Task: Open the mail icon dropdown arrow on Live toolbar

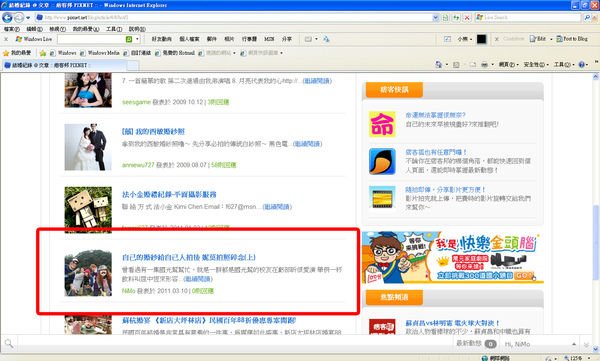Action: tap(316, 39)
